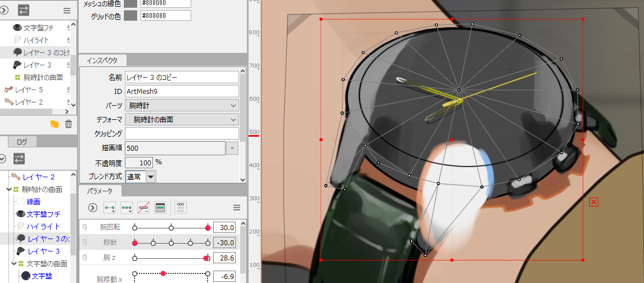Click the 文字盤 thumbnail in the deformer tree
The width and height of the screenshot is (644, 283).
(26, 276)
